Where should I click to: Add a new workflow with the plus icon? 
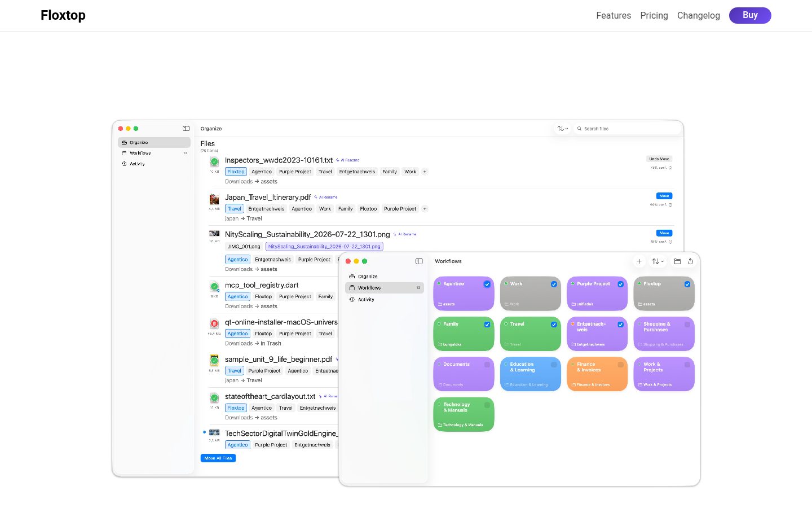point(639,261)
